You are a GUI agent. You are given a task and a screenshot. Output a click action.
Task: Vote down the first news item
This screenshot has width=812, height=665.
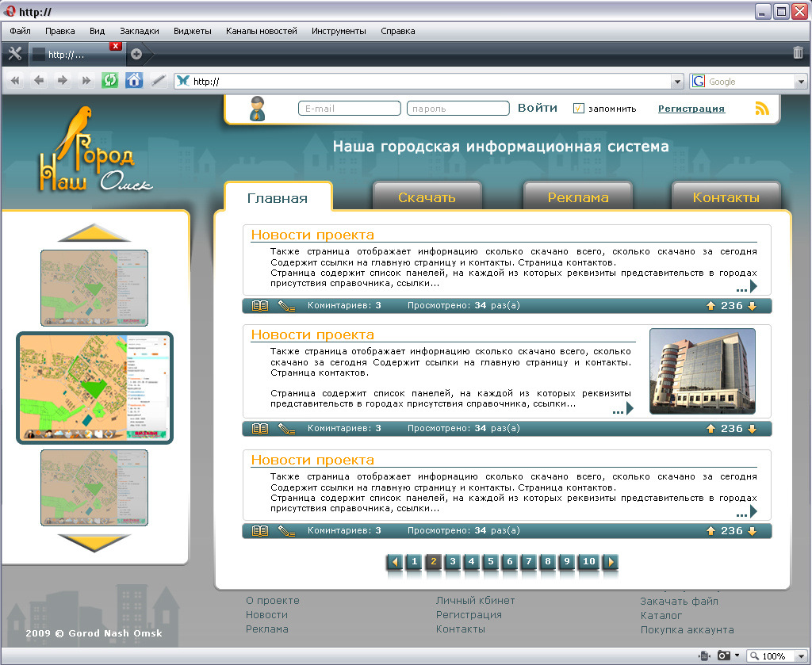[752, 306]
